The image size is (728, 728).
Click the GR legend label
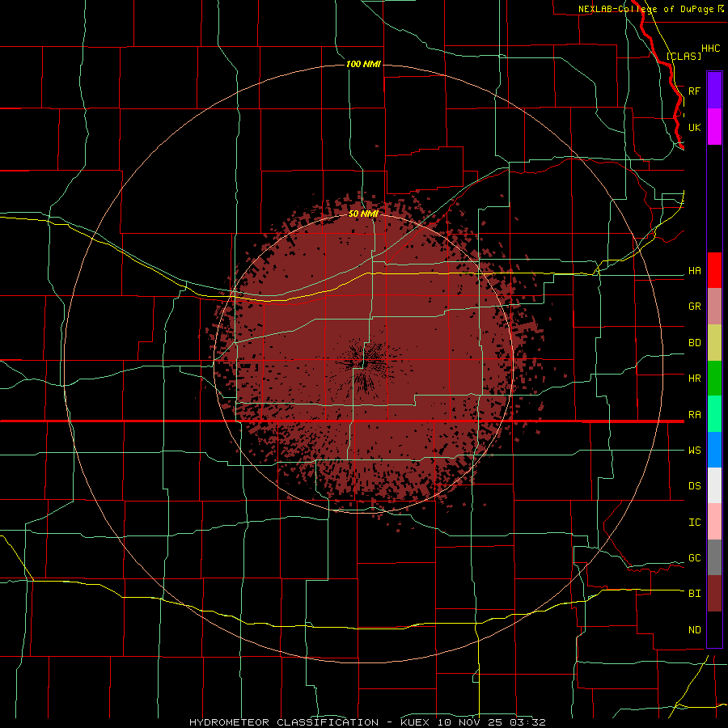click(x=694, y=307)
